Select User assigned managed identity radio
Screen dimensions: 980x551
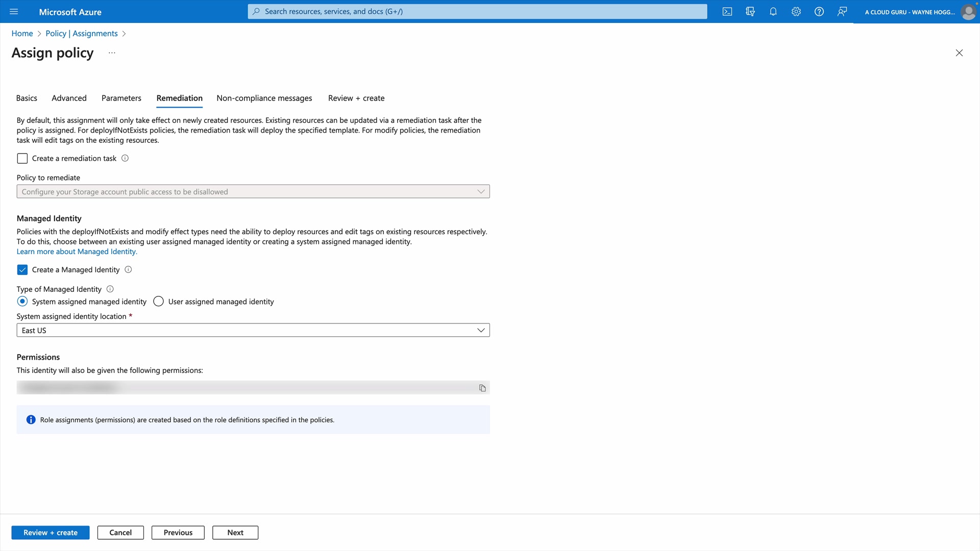(x=159, y=302)
